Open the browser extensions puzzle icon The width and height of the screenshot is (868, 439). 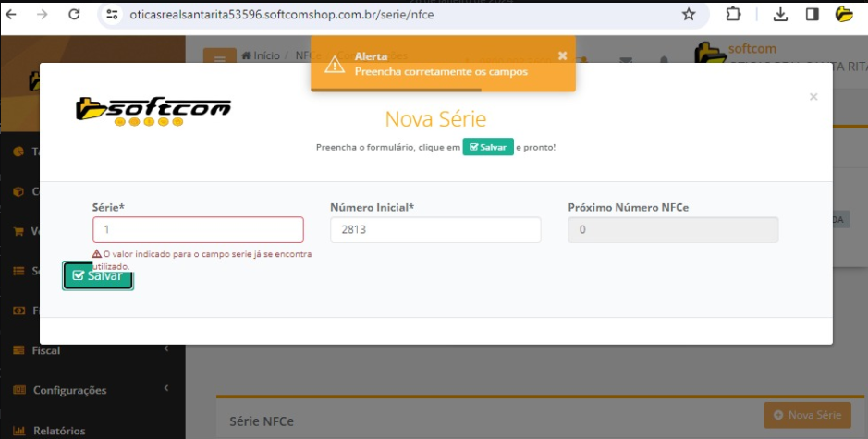tap(733, 15)
